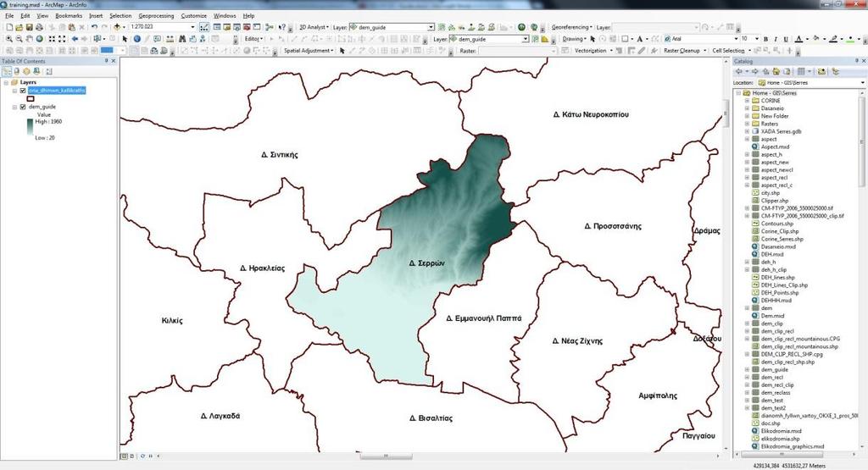
Task: Switch to List By Visibility
Action: pos(26,71)
